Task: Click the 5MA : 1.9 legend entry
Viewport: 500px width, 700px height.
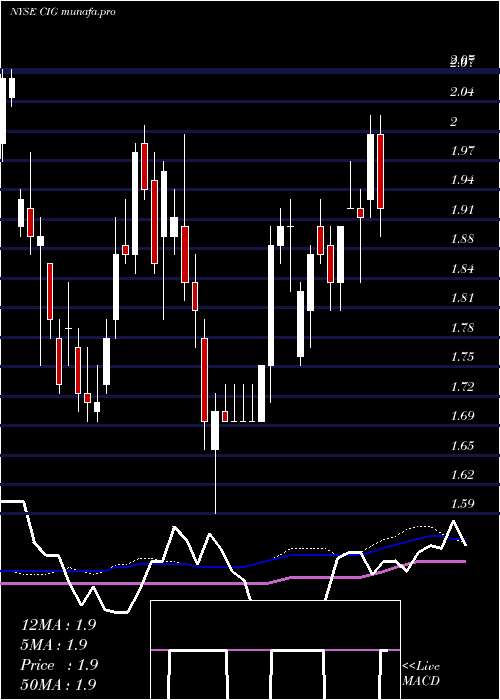Action: pyautogui.click(x=54, y=645)
